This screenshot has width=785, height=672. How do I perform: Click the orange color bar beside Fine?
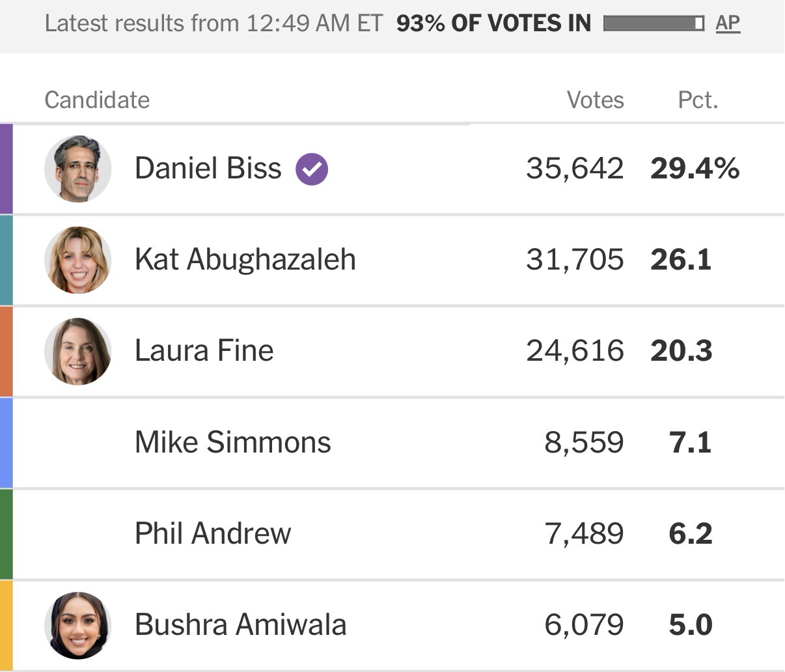click(6, 352)
